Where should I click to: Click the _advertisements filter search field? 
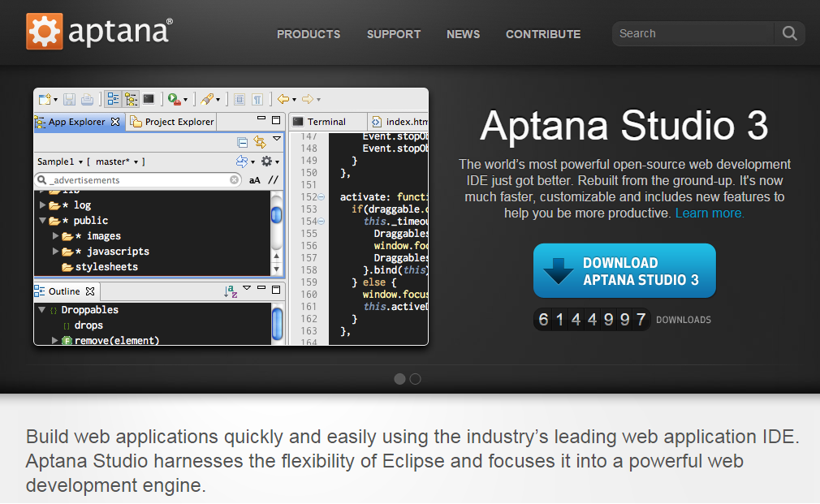[137, 180]
